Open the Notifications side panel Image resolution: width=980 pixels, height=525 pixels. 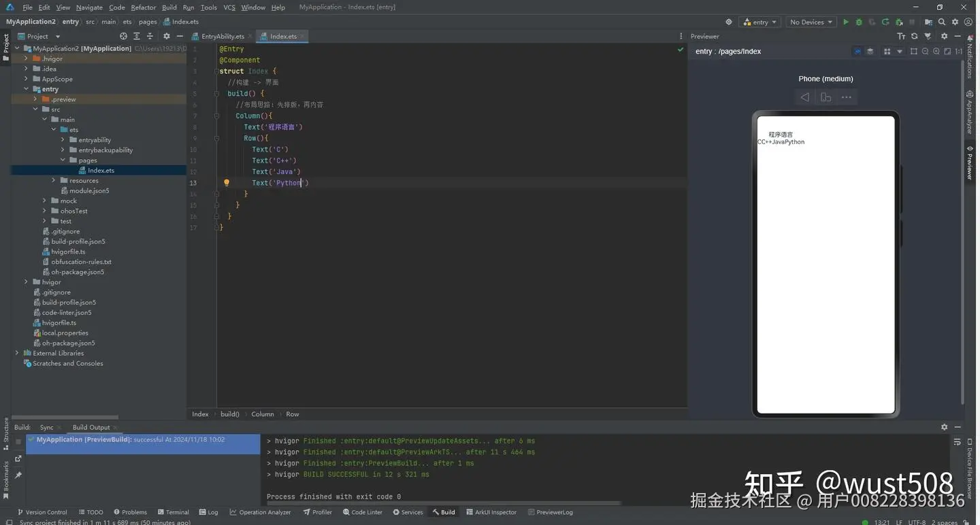coord(970,56)
